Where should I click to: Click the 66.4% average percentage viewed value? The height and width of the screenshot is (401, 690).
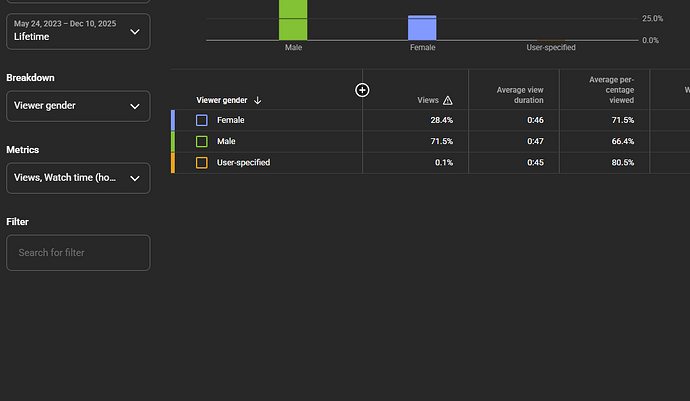coord(623,141)
